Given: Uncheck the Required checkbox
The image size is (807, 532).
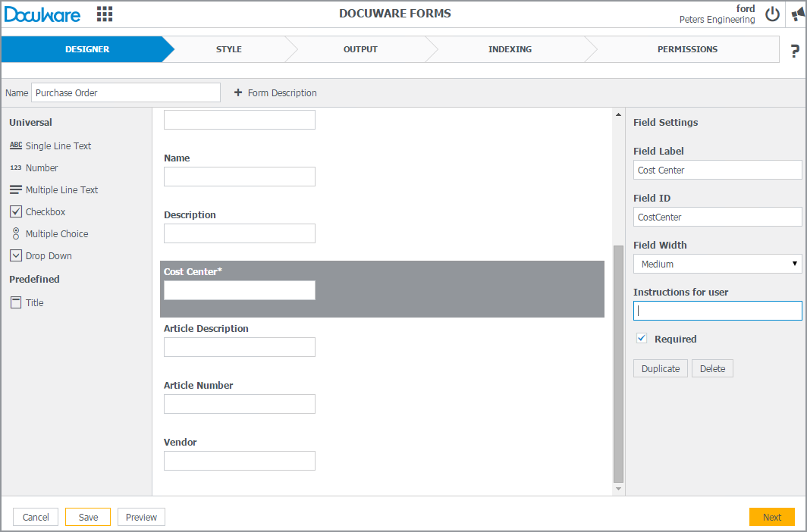Looking at the screenshot, I should [641, 338].
